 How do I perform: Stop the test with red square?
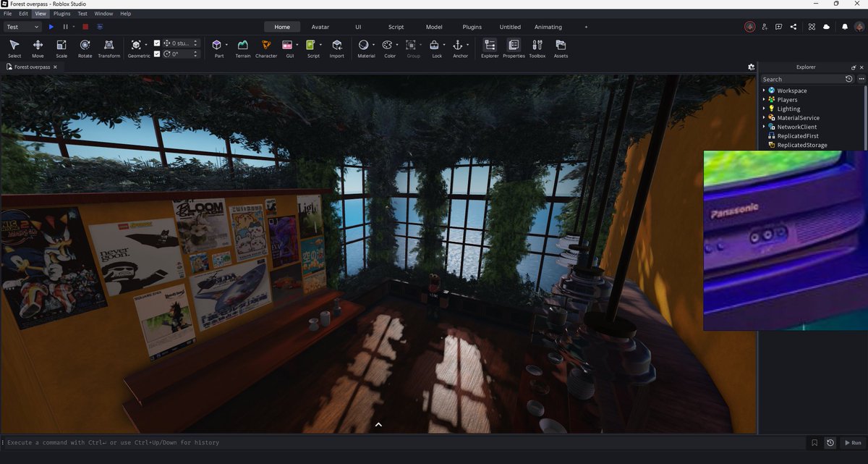[x=85, y=27]
